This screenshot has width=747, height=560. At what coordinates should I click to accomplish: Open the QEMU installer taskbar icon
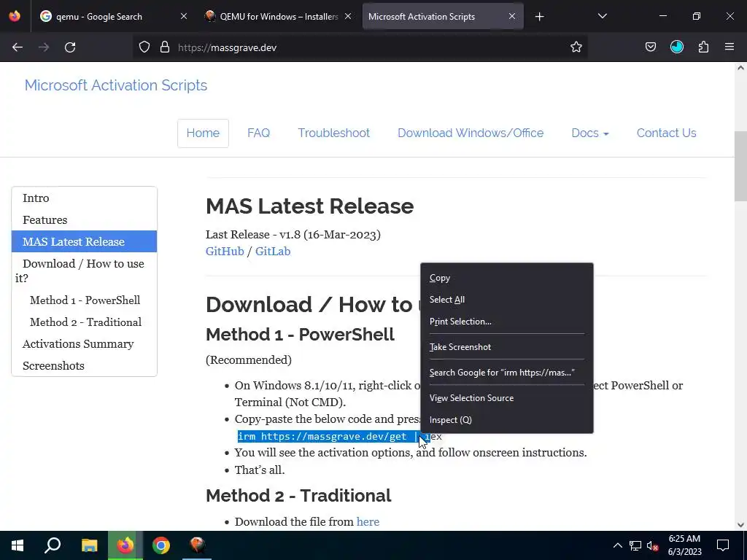pos(197,545)
